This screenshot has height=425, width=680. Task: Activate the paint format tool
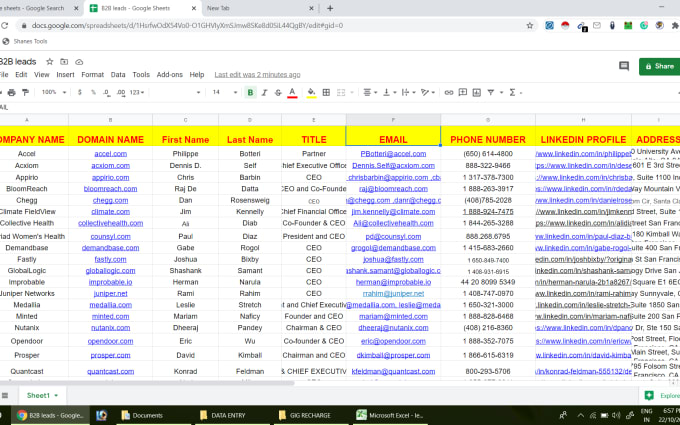pos(26,92)
